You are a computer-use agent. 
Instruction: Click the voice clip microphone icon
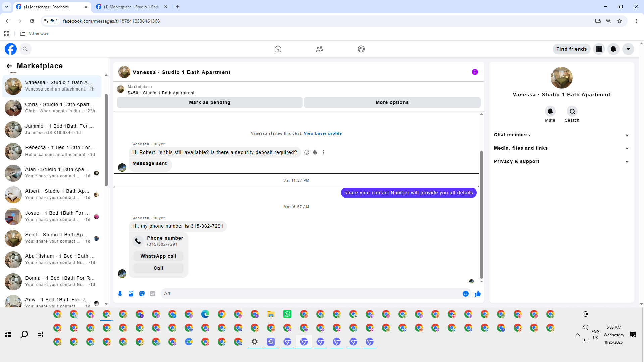pyautogui.click(x=120, y=294)
